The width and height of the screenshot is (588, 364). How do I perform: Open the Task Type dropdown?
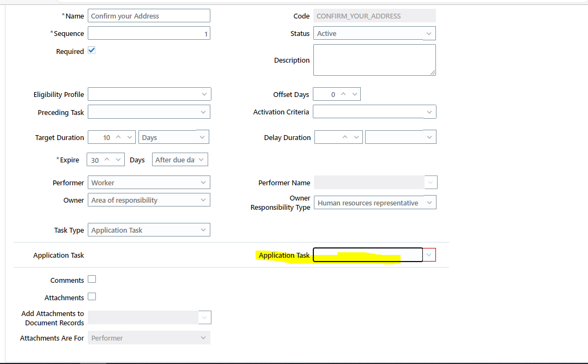tap(149, 230)
